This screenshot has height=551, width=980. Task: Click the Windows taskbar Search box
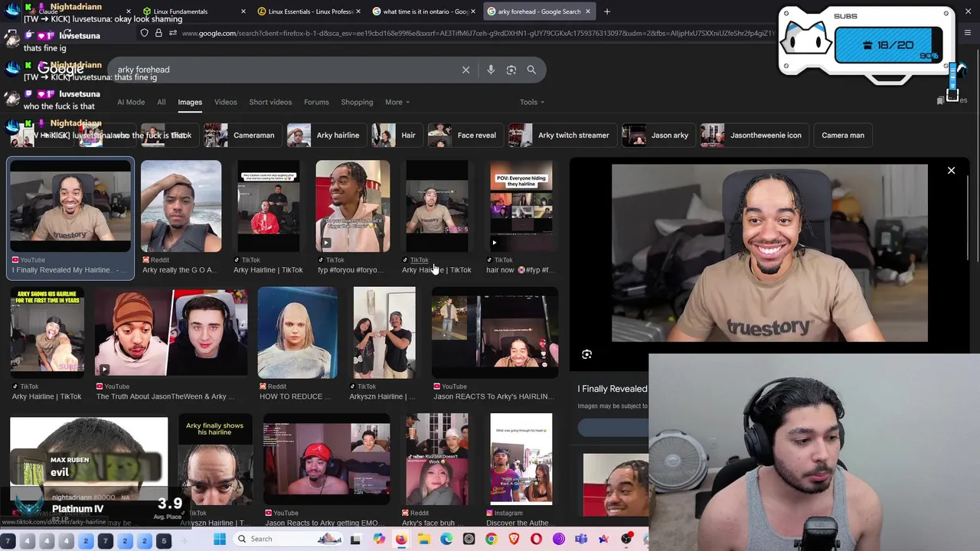287,539
